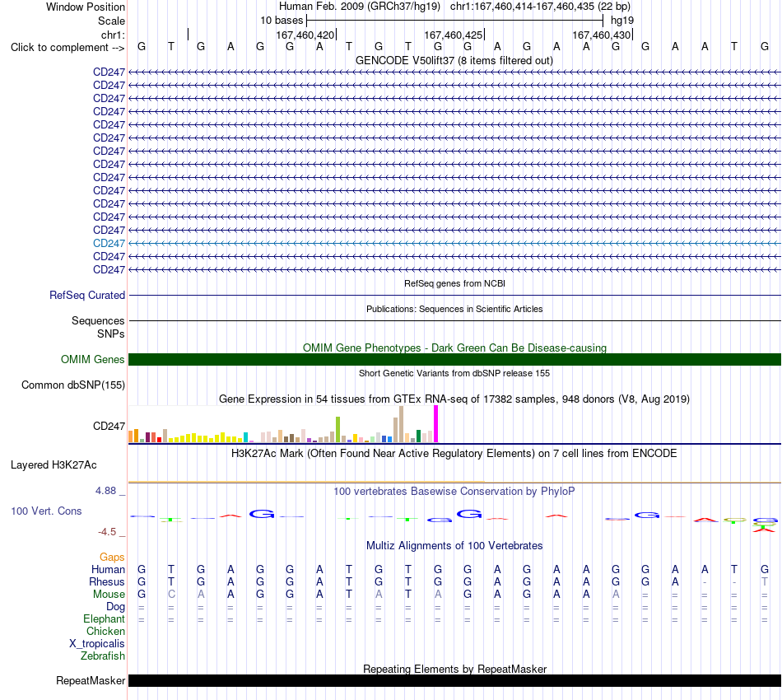
Task: Click the 'Rhesus' species label
Action: (107, 582)
